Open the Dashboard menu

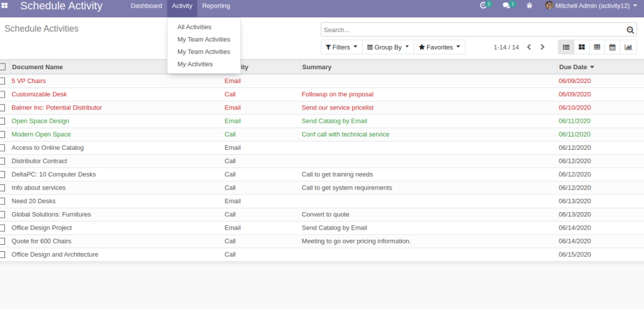(x=146, y=6)
